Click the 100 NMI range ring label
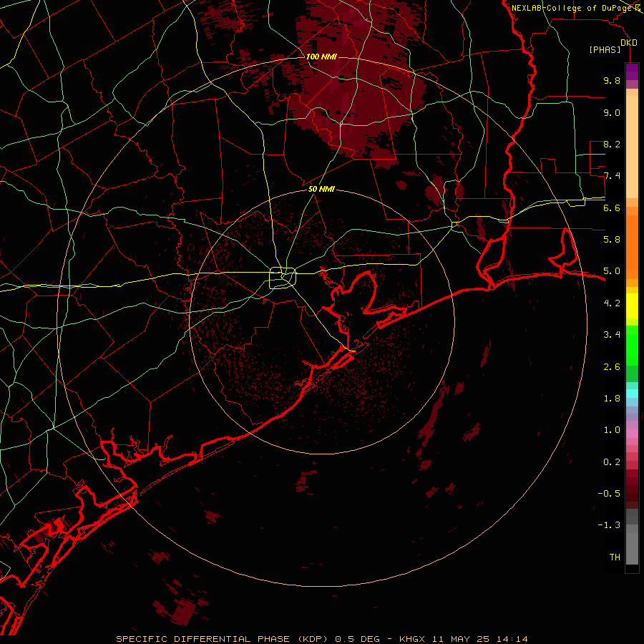 click(321, 57)
